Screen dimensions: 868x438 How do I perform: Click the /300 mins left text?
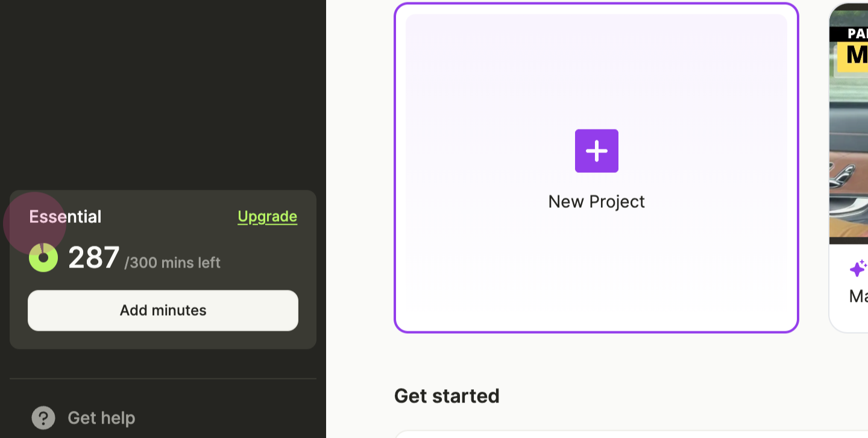(x=172, y=263)
